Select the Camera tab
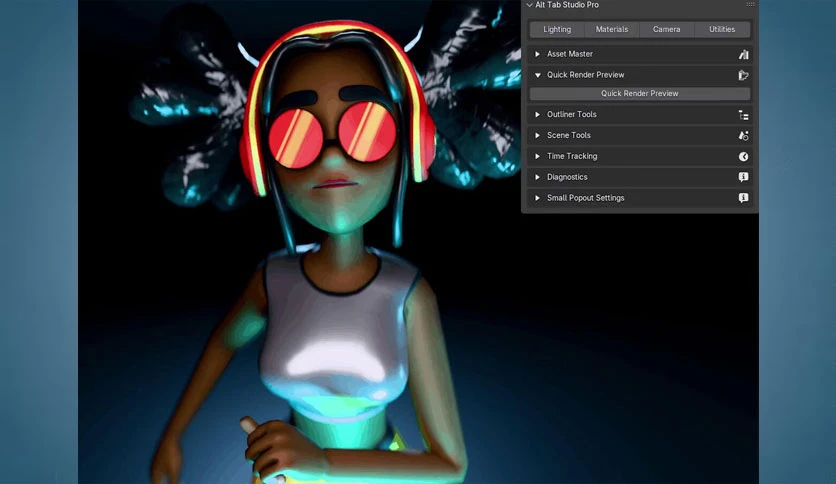This screenshot has height=484, width=836. [666, 29]
